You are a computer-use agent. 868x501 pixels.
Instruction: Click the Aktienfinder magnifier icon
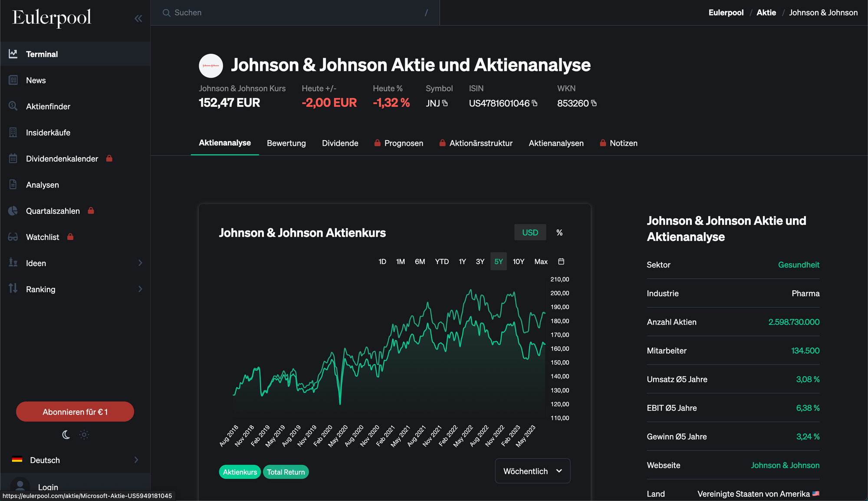pos(13,106)
